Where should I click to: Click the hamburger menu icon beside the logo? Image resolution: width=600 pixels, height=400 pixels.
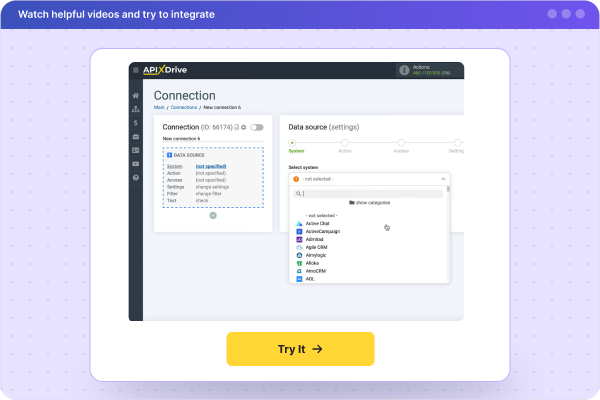[136, 70]
